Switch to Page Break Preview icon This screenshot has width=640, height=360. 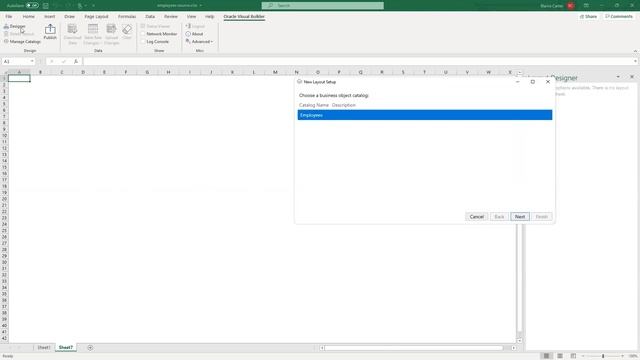point(573,356)
